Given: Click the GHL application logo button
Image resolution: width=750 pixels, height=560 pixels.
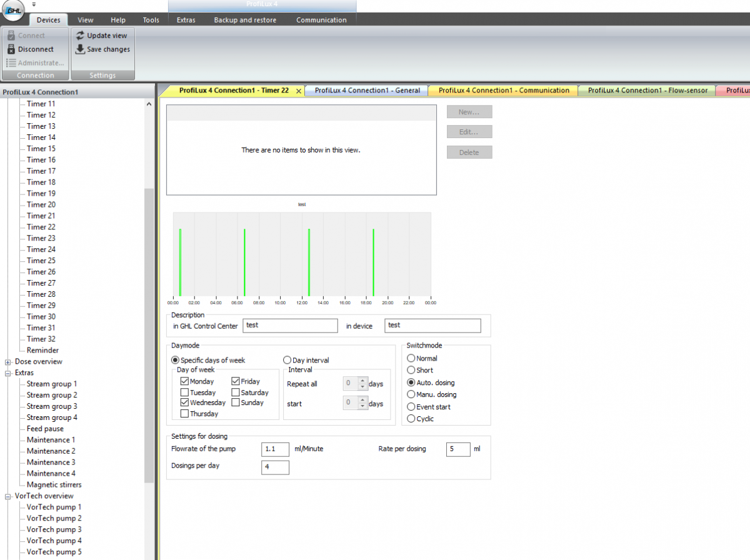Looking at the screenshot, I should [13, 11].
